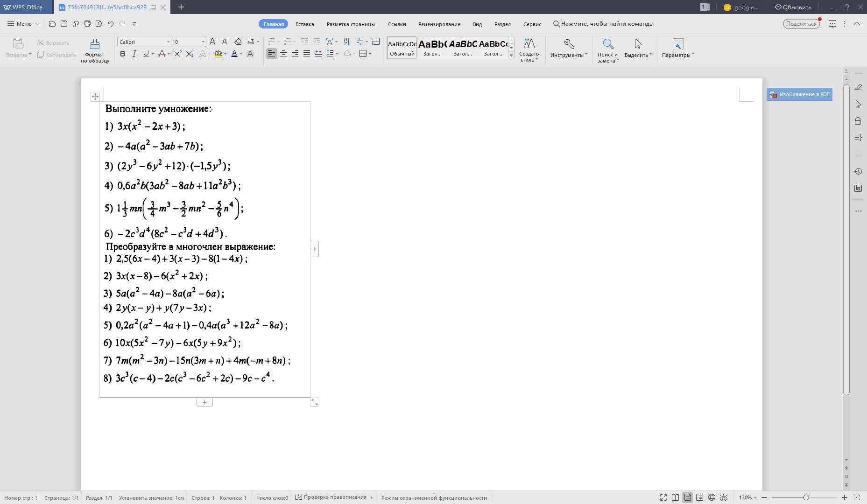Toggle Italic formatting

(x=134, y=54)
